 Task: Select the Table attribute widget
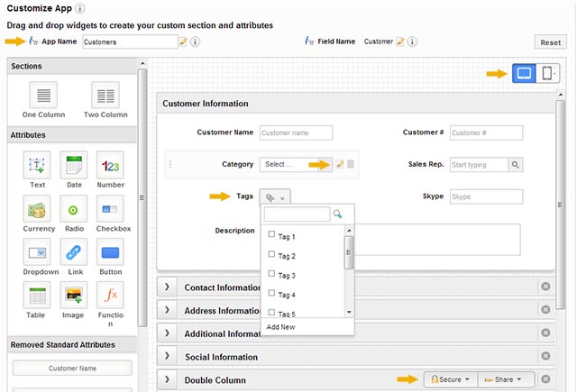point(37,296)
